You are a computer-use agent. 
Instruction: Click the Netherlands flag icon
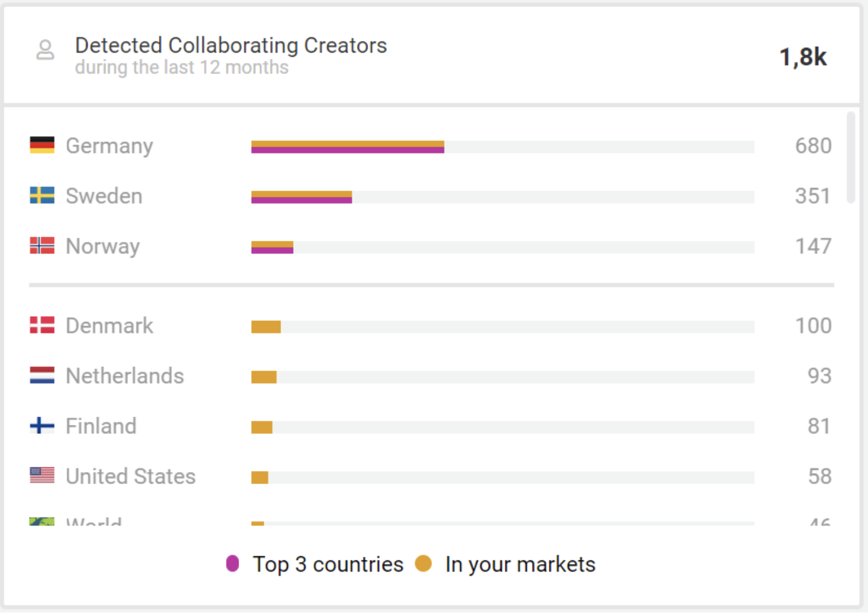[x=42, y=375]
